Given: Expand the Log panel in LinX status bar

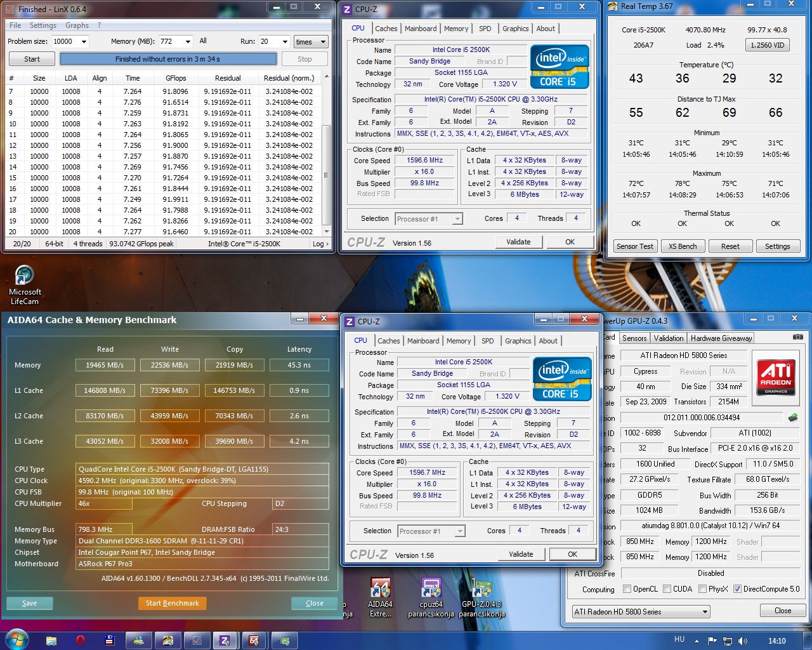Looking at the screenshot, I should point(320,244).
